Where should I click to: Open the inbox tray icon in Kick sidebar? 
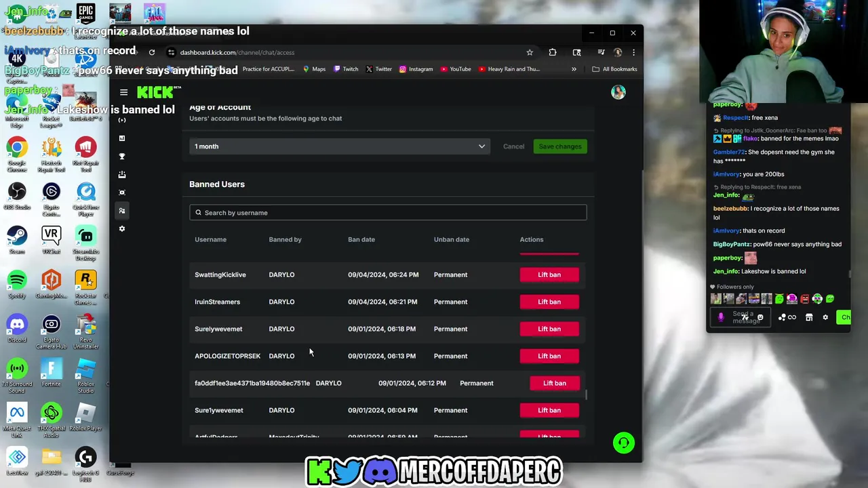coord(122,175)
